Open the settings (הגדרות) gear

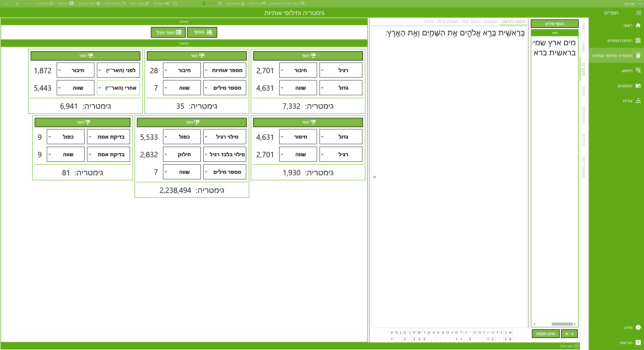[51, 4]
